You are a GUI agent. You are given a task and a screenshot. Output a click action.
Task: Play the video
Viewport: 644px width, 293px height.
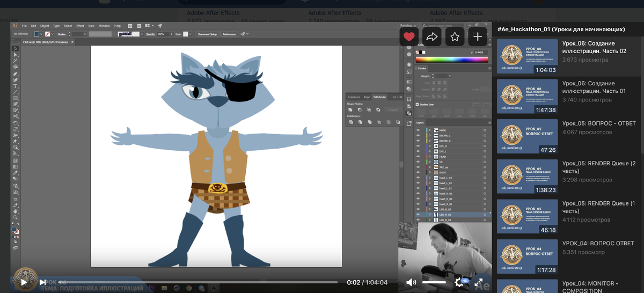24,282
